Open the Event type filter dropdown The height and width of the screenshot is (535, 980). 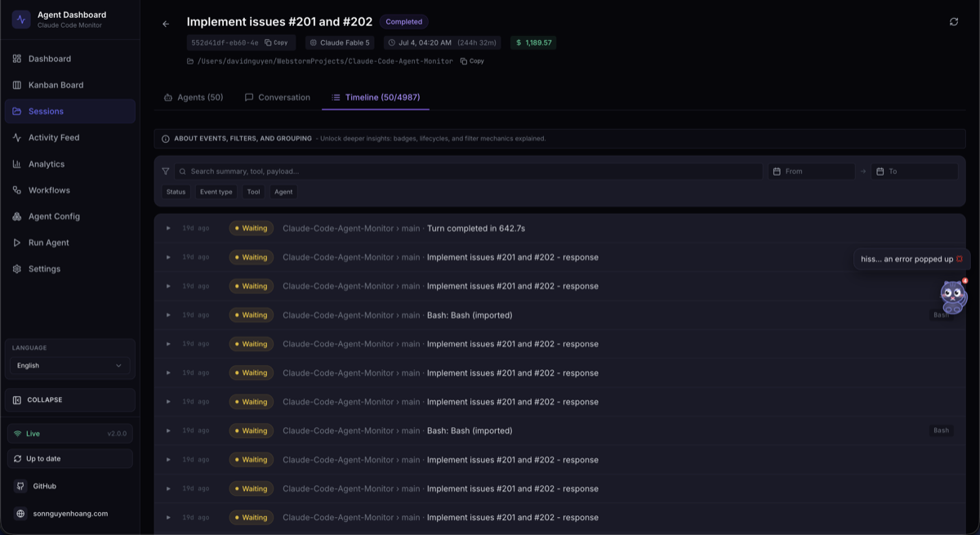click(216, 192)
